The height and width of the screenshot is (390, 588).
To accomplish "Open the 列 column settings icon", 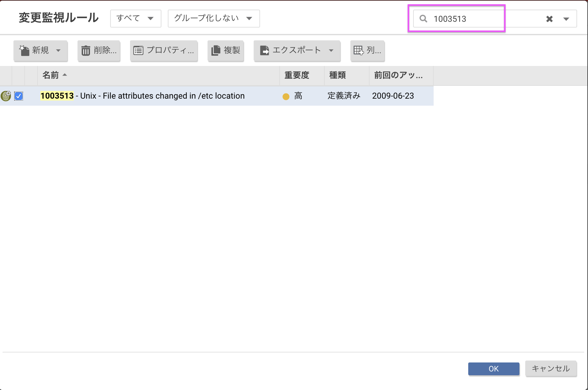I will tap(358, 50).
